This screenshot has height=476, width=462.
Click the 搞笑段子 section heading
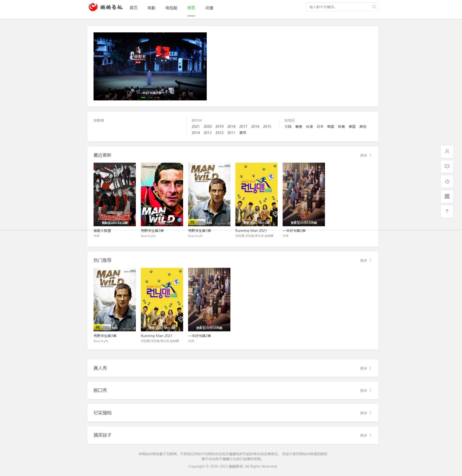pyautogui.click(x=103, y=435)
